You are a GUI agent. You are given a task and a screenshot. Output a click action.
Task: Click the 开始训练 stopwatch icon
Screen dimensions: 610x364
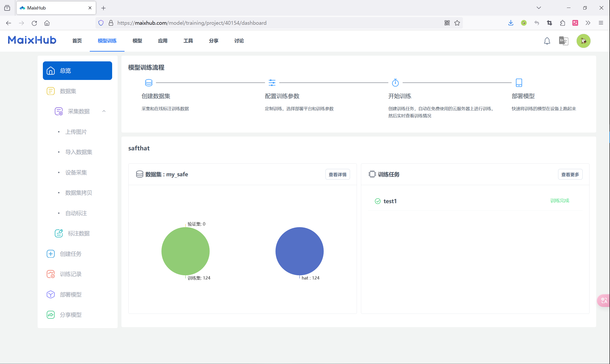[395, 83]
